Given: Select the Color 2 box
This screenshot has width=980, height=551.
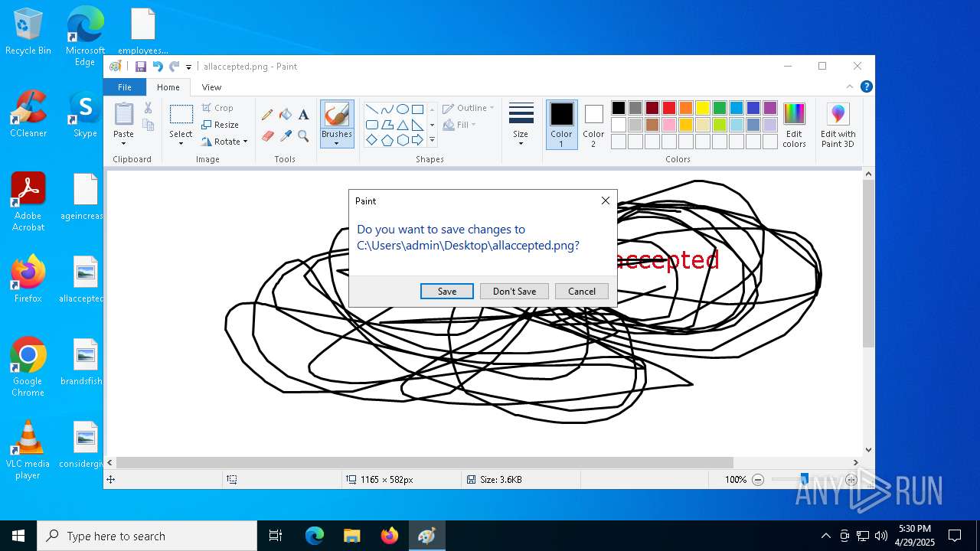Looking at the screenshot, I should [593, 124].
